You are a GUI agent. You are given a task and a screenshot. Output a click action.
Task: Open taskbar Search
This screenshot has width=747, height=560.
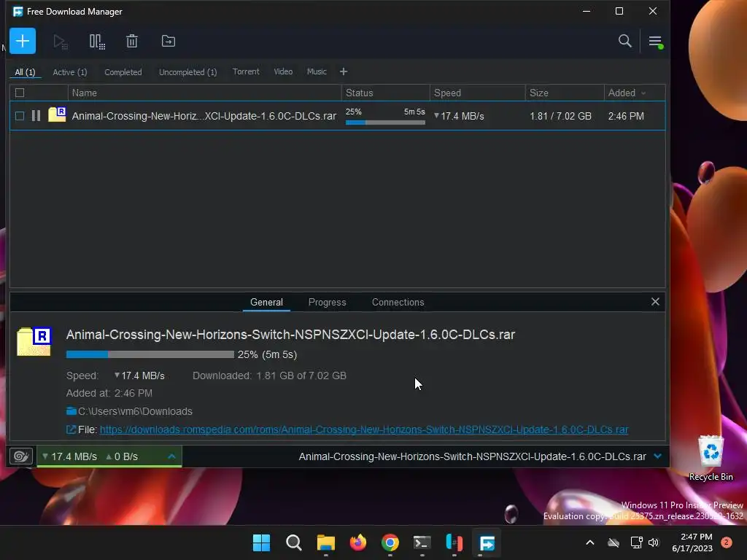[x=293, y=542]
